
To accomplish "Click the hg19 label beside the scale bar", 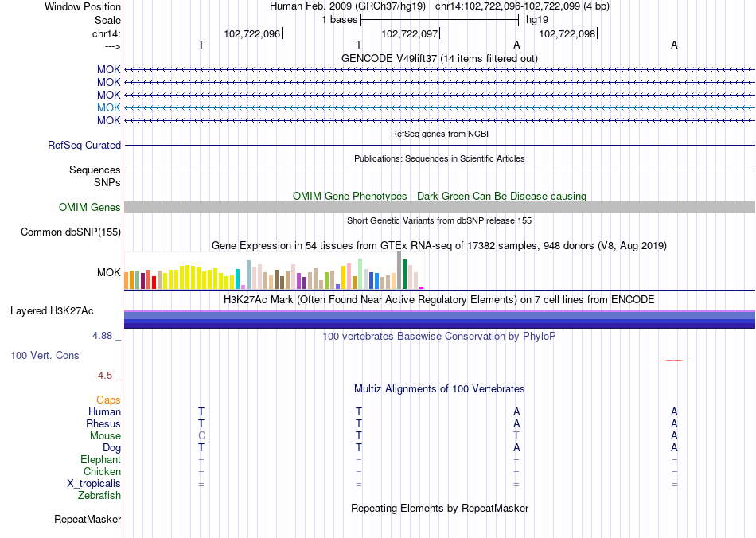I will point(536,20).
